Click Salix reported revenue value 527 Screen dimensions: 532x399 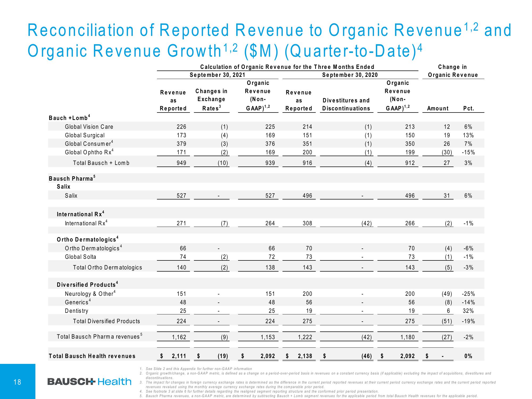181,196
